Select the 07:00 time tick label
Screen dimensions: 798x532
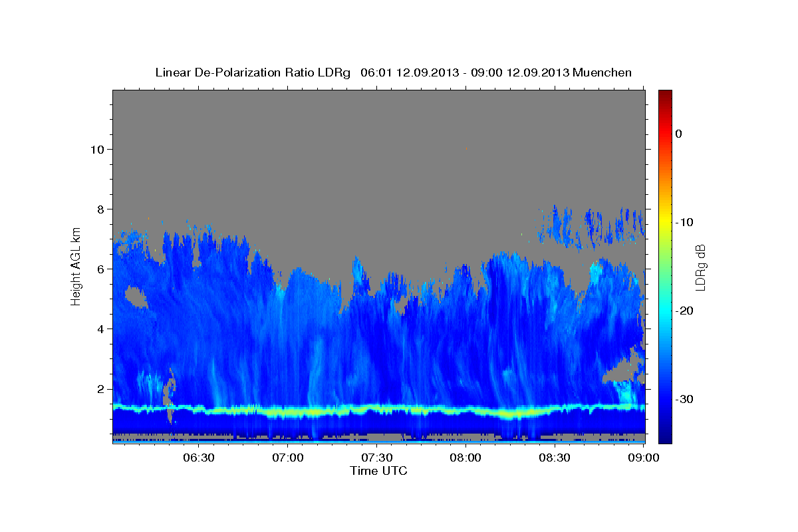click(287, 458)
